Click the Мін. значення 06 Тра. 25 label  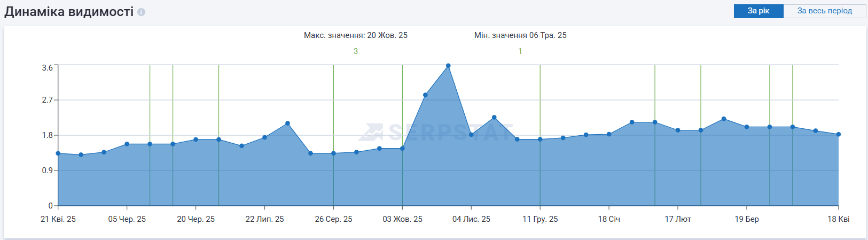pos(520,35)
